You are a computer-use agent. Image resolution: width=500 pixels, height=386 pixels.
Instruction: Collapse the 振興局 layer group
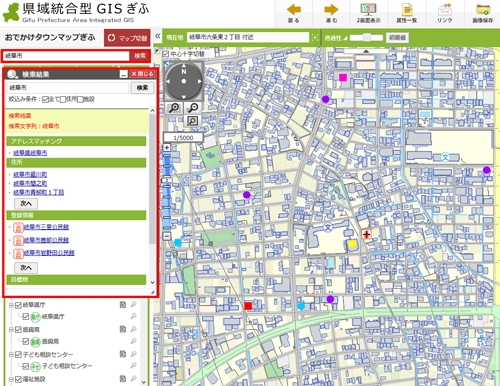tap(11, 330)
